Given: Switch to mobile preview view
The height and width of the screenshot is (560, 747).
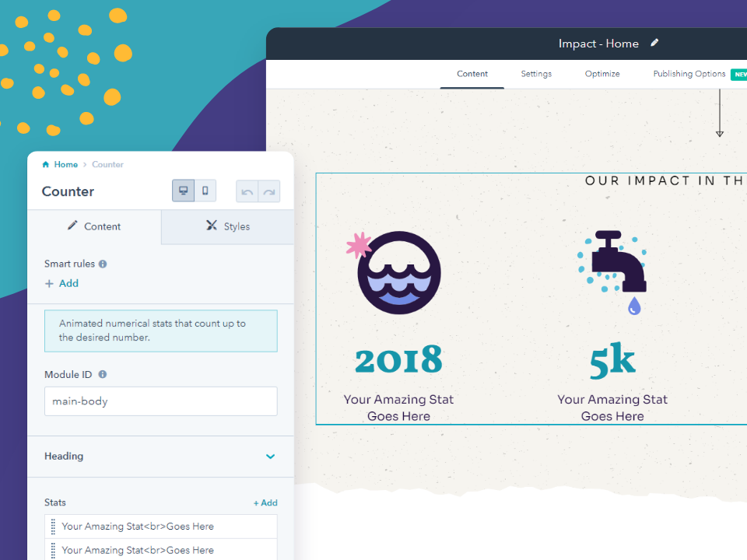Looking at the screenshot, I should click(205, 191).
